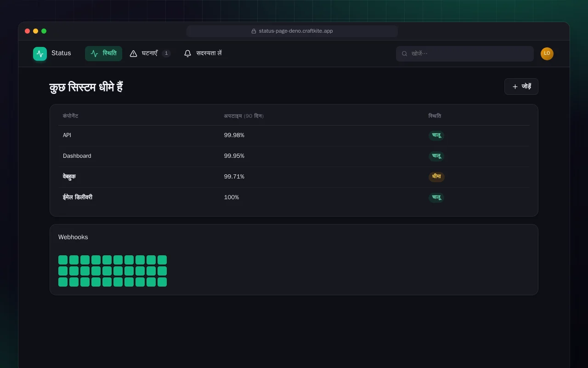Image resolution: width=588 pixels, height=368 pixels.
Task: Click the Webhooks panel title
Action: [x=73, y=237]
